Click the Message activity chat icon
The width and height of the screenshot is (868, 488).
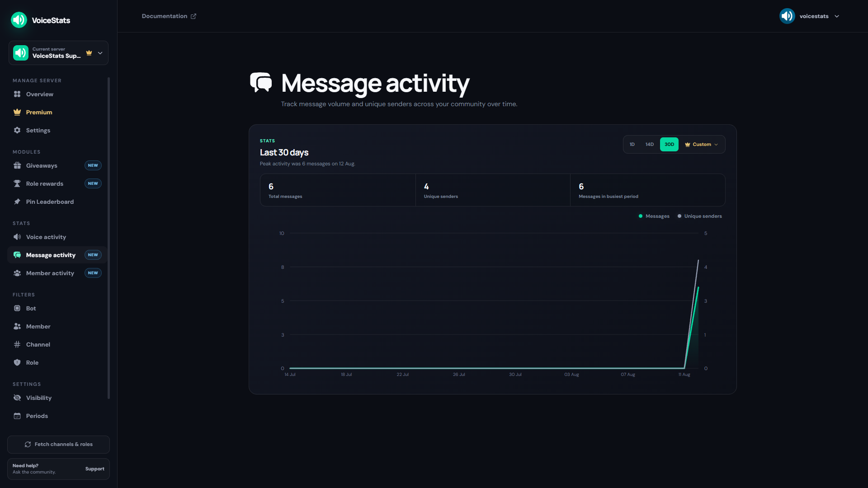pyautogui.click(x=17, y=255)
